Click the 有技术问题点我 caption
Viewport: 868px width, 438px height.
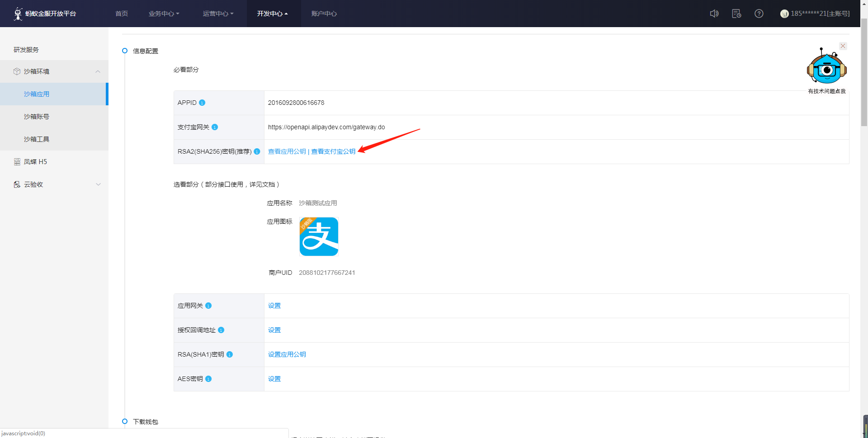[x=827, y=91]
